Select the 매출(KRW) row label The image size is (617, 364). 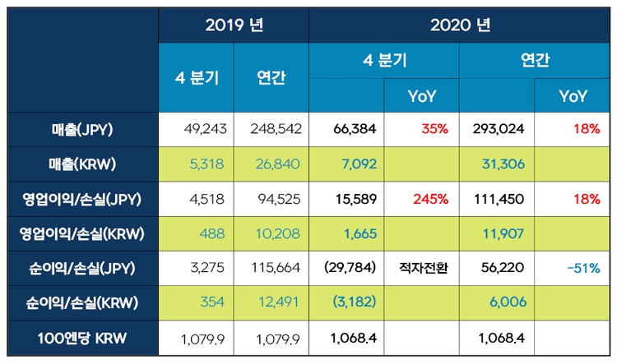click(82, 164)
